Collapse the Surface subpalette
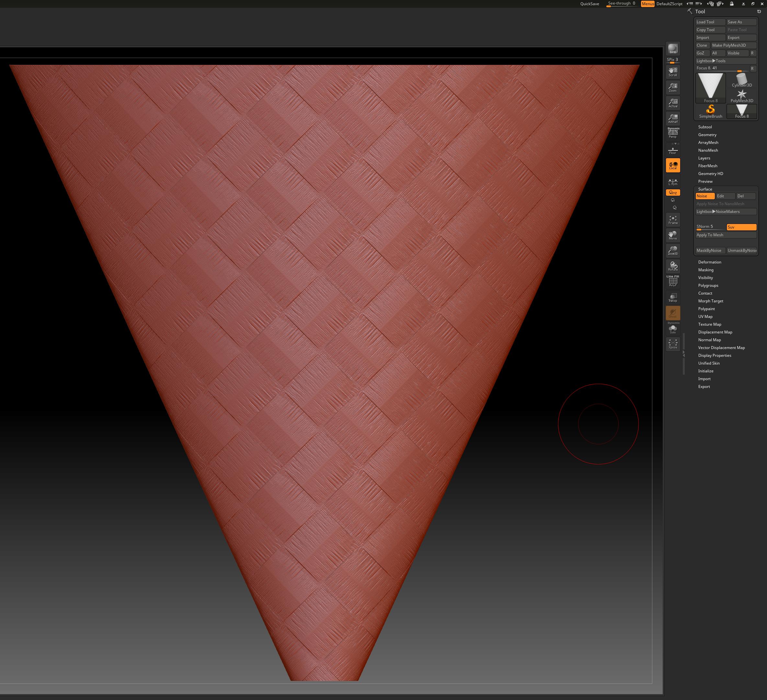The image size is (767, 700). [705, 189]
